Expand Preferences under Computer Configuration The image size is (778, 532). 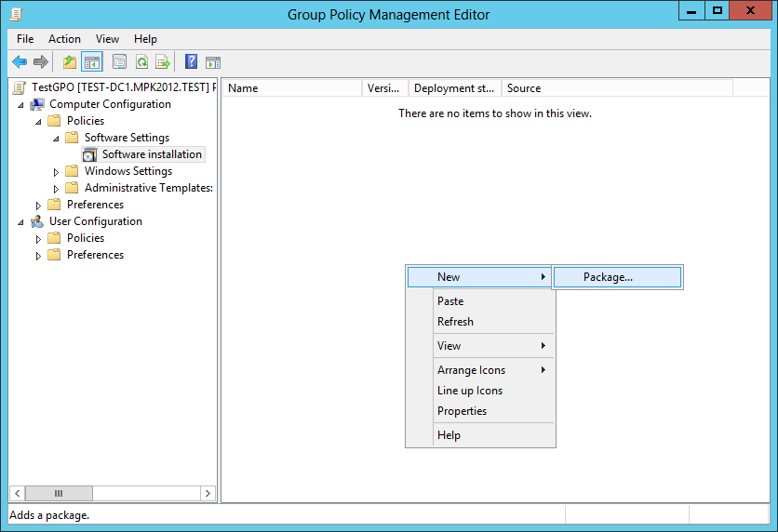(38, 206)
